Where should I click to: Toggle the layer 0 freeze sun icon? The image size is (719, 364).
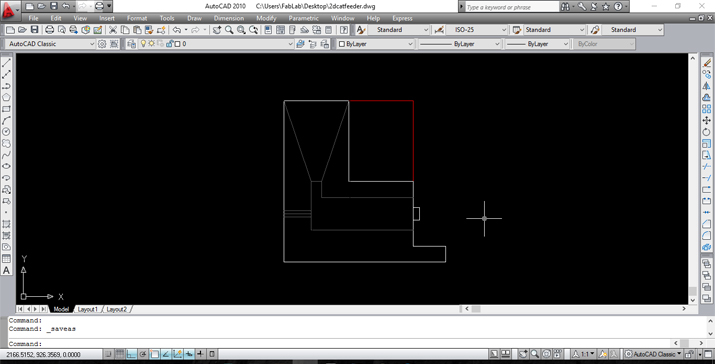coord(151,44)
